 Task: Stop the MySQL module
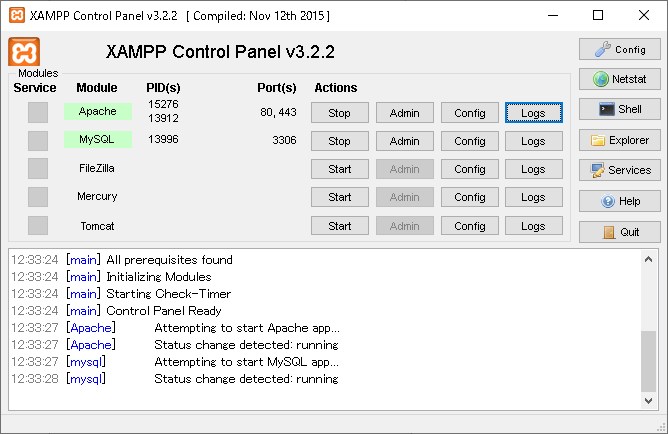tap(340, 141)
